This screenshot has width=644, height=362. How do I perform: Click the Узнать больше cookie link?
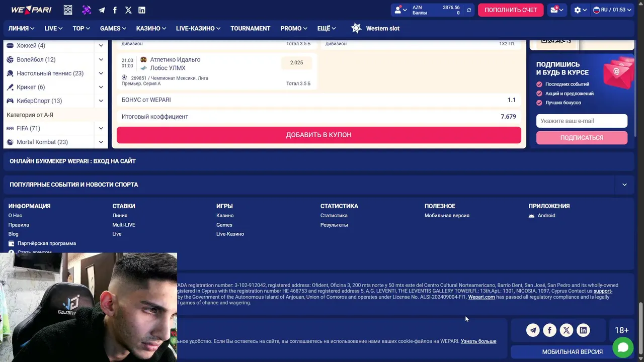[478, 341]
